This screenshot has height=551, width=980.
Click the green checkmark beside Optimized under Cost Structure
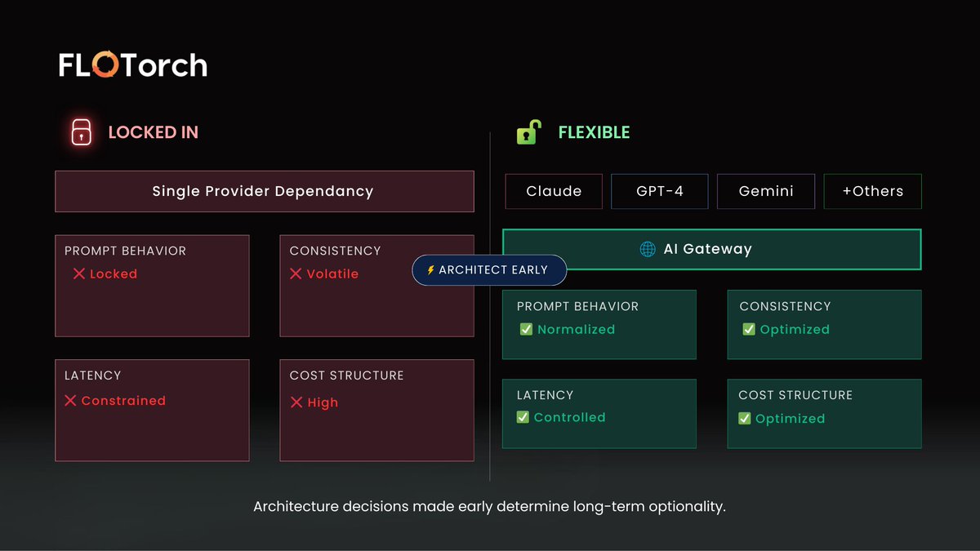(x=745, y=419)
